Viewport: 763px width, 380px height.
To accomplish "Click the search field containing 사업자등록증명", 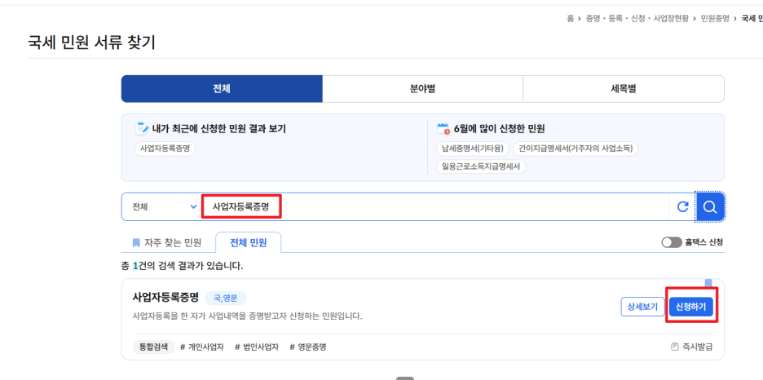I will click(435, 207).
